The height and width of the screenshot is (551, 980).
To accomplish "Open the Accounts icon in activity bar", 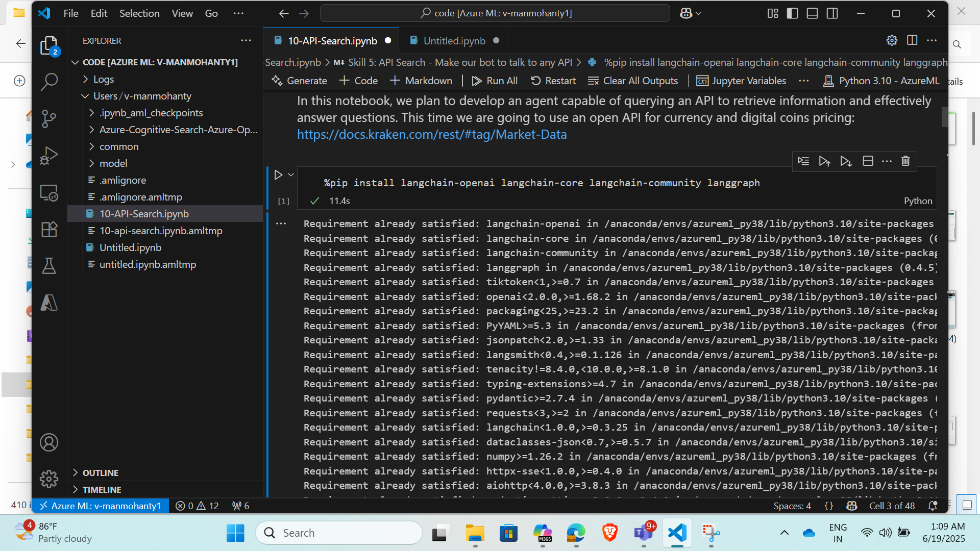I will [49, 442].
